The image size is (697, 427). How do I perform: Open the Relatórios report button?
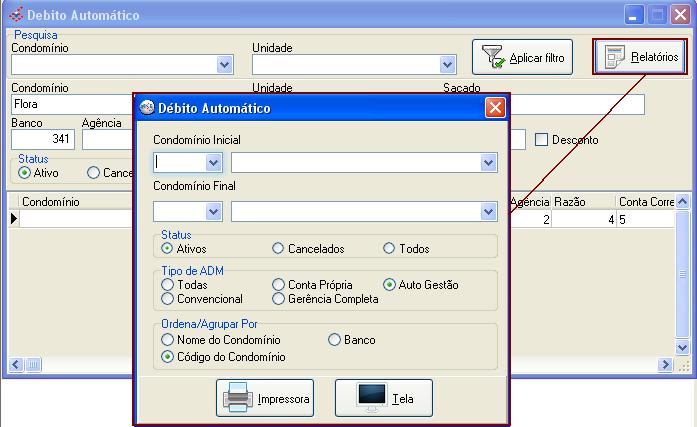(x=640, y=58)
